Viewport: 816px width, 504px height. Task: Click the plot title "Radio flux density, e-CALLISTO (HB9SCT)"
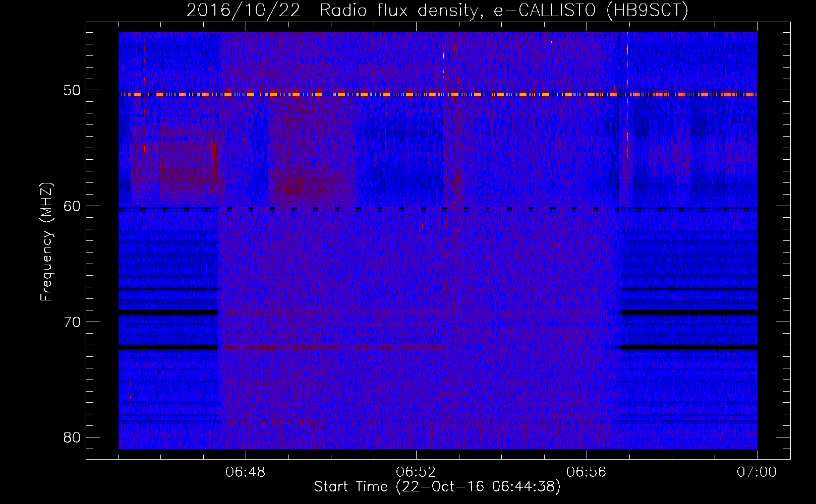pos(504,10)
